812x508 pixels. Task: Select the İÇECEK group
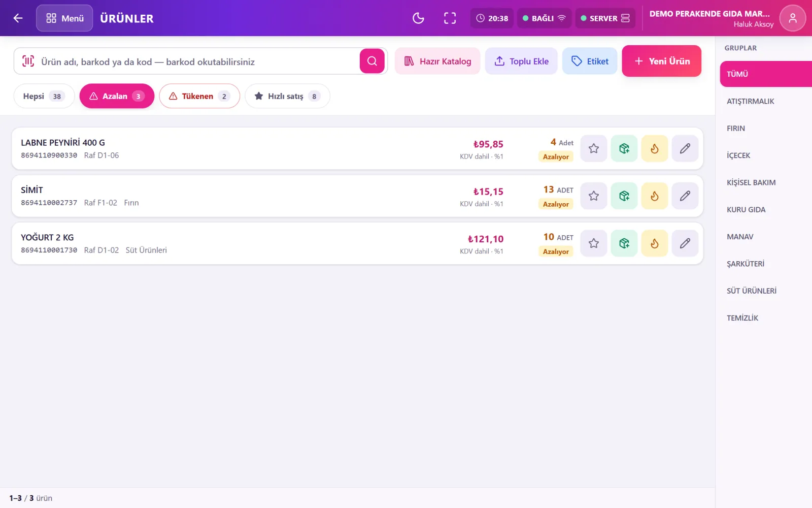pyautogui.click(x=766, y=155)
